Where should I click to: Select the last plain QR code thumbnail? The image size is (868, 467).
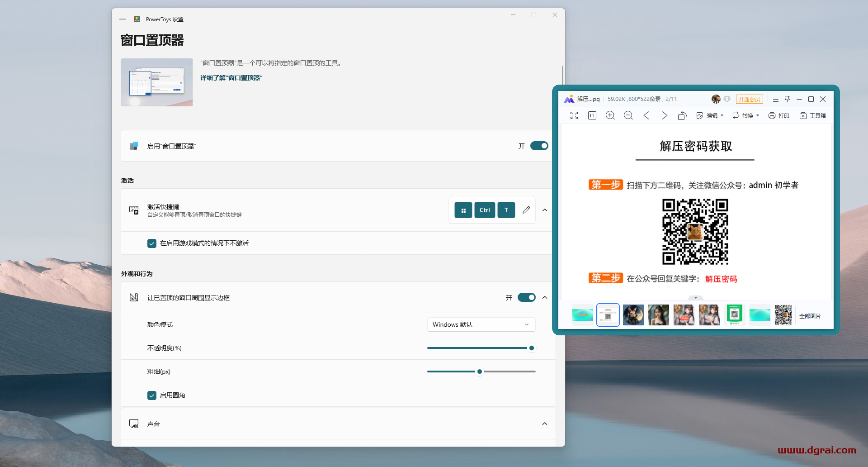tap(783, 315)
